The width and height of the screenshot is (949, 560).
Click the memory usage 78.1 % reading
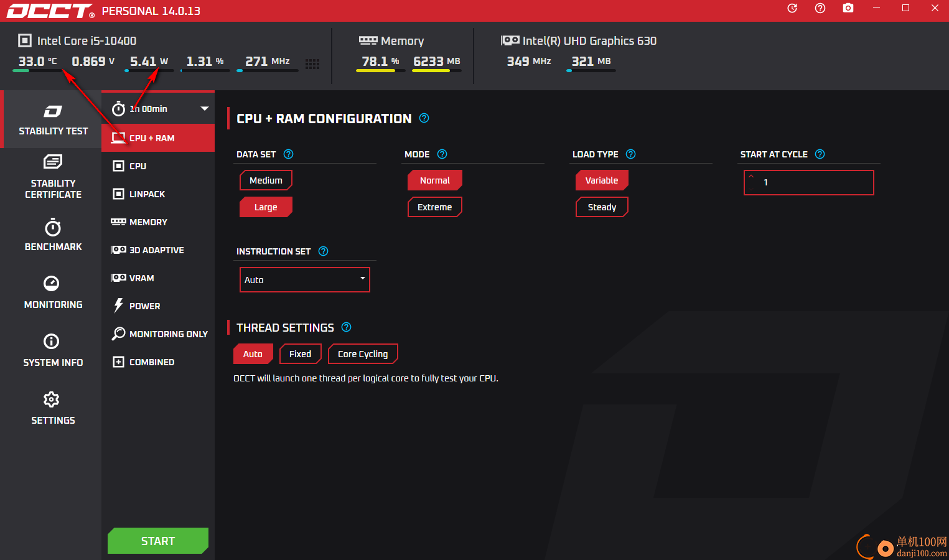(380, 62)
